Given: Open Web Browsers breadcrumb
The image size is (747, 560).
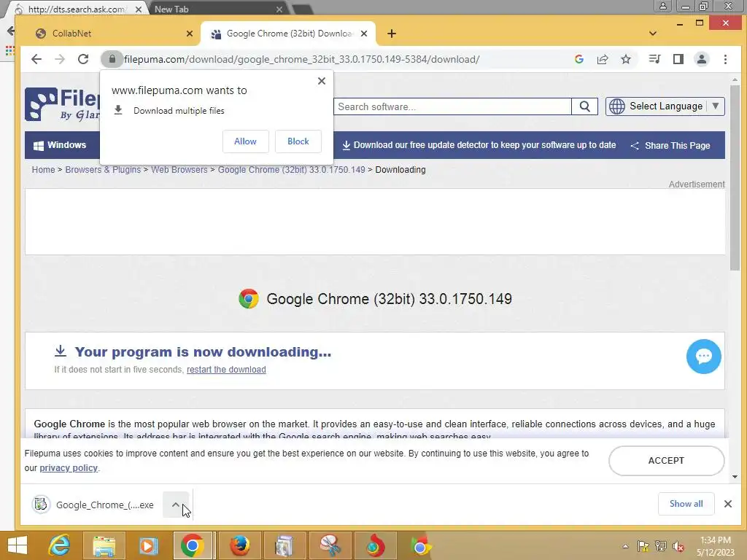Looking at the screenshot, I should click(x=179, y=169).
